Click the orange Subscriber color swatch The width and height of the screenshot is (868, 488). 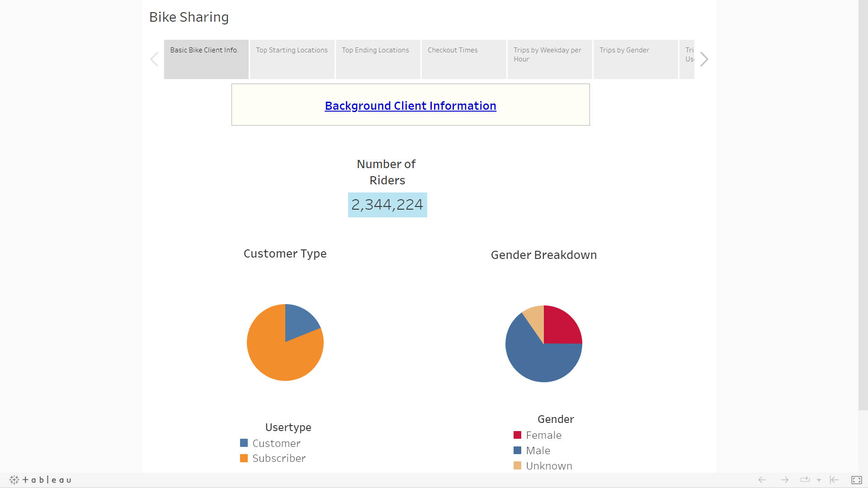tap(244, 458)
